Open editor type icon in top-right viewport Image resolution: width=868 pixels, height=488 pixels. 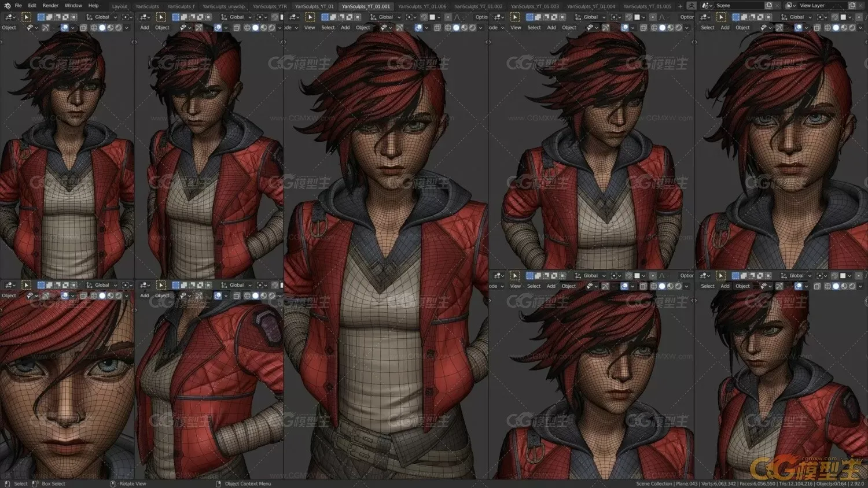(x=705, y=17)
